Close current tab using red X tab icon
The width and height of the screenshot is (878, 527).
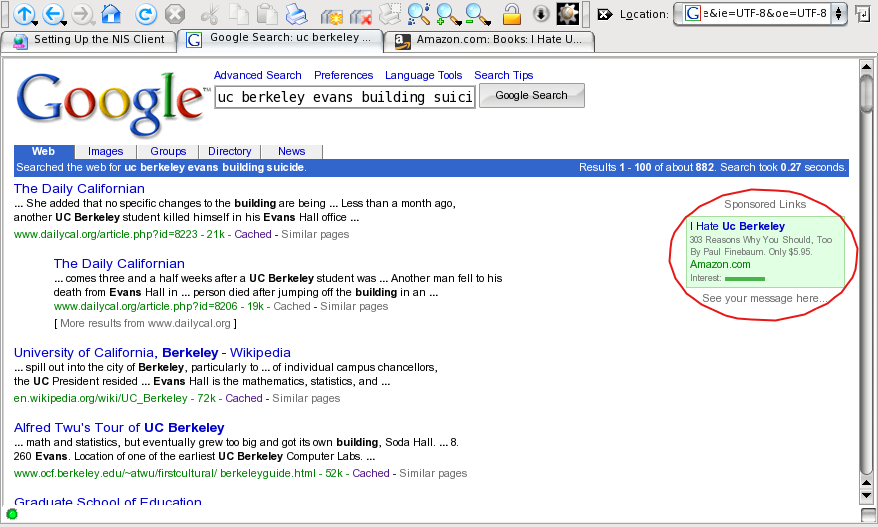(361, 15)
